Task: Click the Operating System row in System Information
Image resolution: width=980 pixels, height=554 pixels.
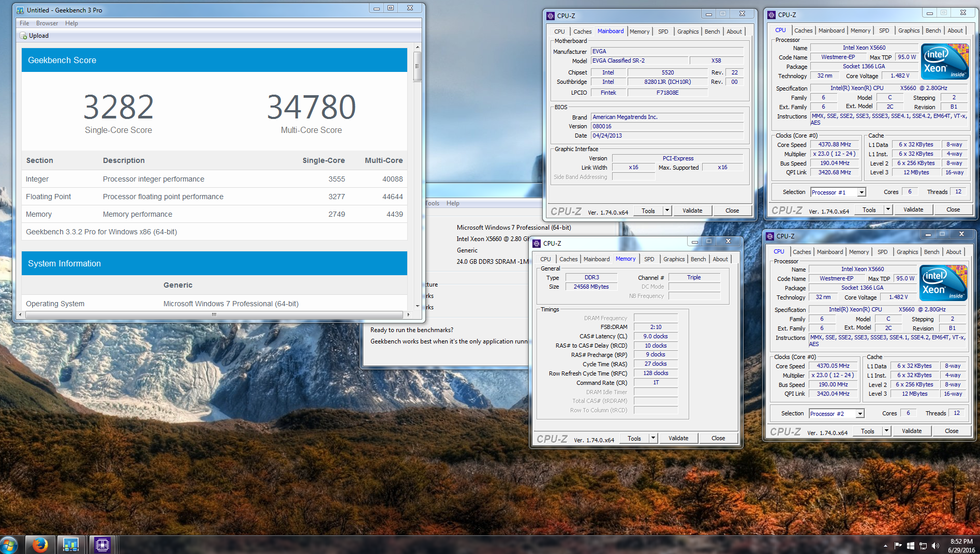Action: [x=214, y=304]
